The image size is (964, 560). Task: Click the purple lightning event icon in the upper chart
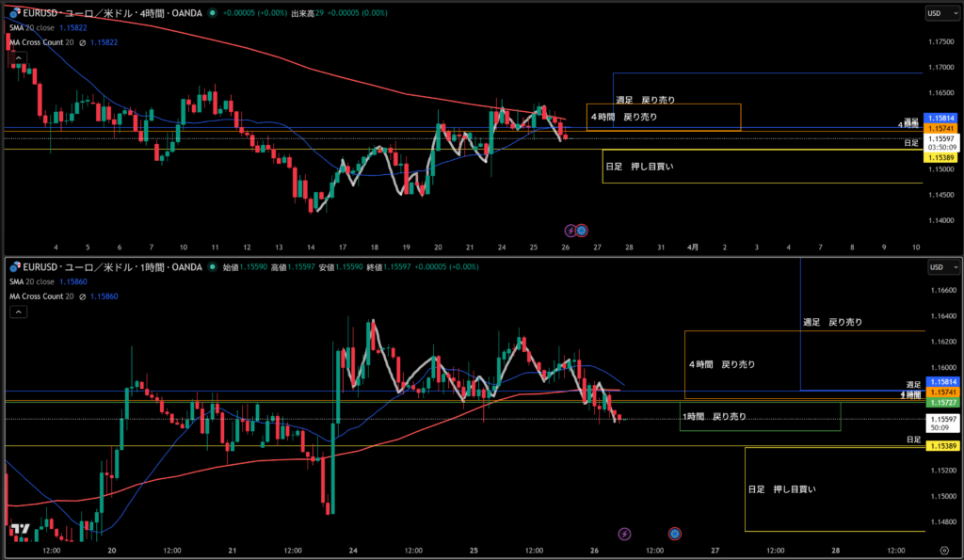point(570,230)
